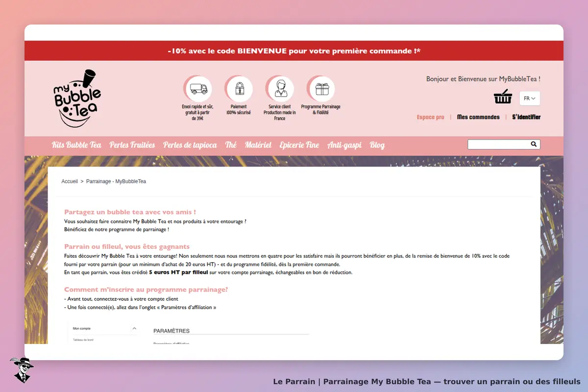Click the Accueil breadcrumb link
The width and height of the screenshot is (588, 392).
[70, 181]
